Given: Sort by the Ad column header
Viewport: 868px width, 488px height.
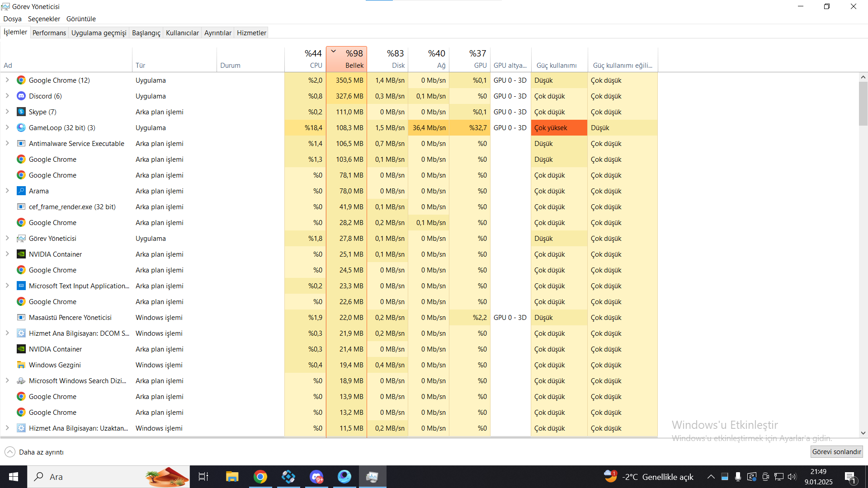Looking at the screenshot, I should pos(66,59).
